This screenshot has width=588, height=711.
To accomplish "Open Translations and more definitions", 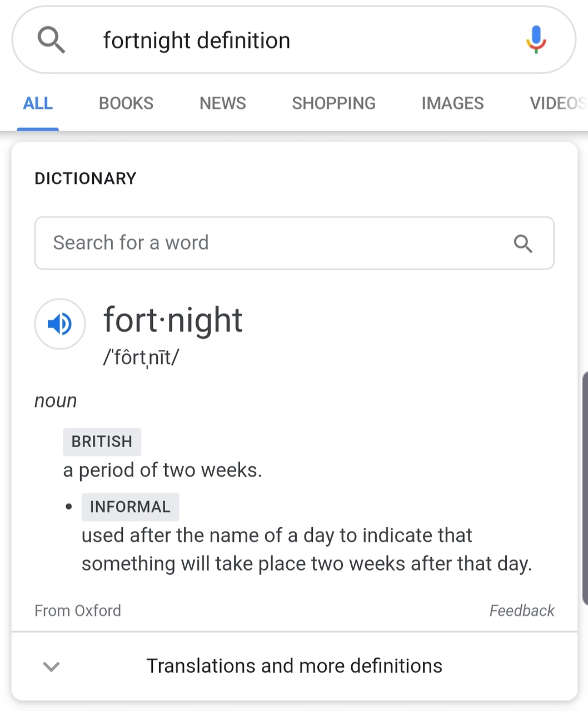I will 294,665.
